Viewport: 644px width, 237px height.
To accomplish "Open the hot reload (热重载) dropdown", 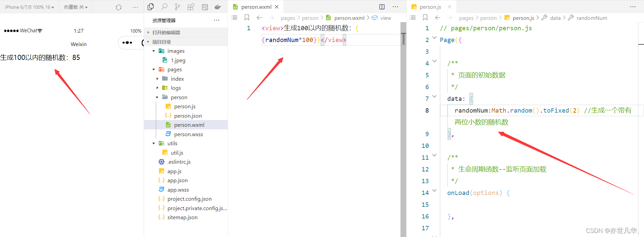I will 76,7.
